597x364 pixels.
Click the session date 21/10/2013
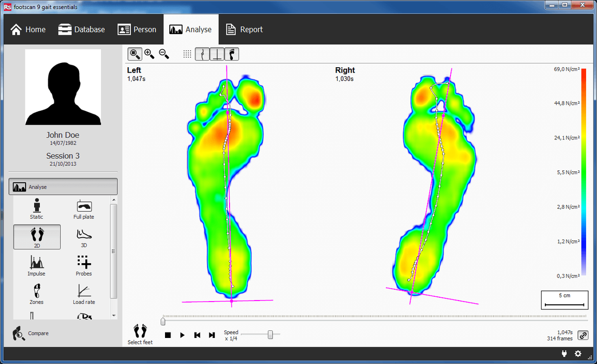(x=63, y=164)
